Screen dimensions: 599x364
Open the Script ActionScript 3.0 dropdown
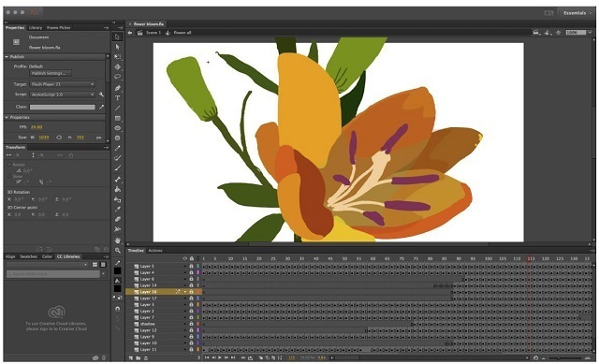pyautogui.click(x=63, y=95)
